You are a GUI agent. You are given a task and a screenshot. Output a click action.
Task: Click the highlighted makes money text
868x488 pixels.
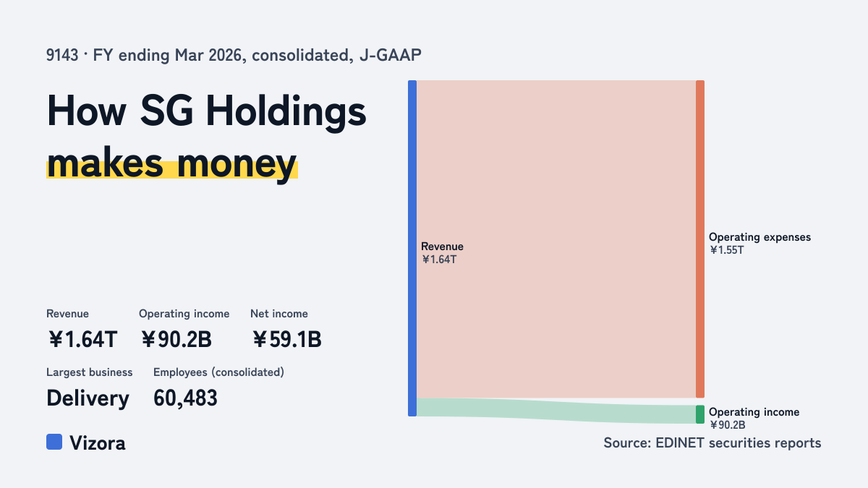(x=172, y=164)
